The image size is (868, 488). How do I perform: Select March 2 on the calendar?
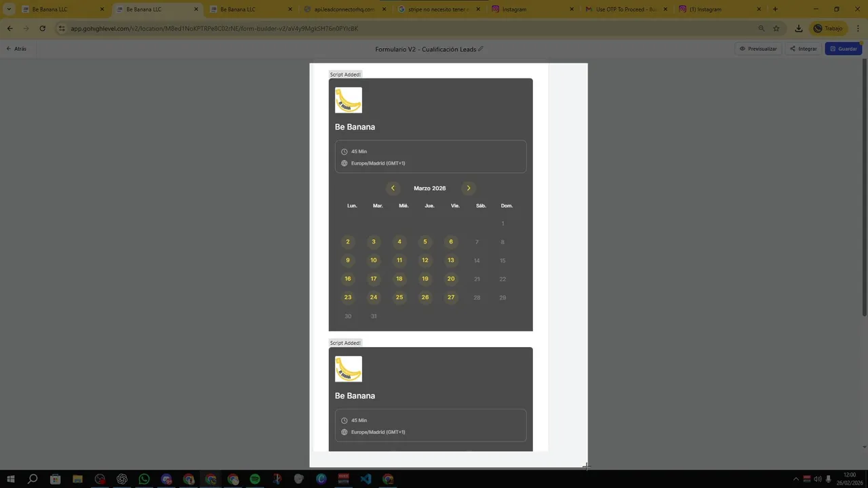tap(348, 242)
